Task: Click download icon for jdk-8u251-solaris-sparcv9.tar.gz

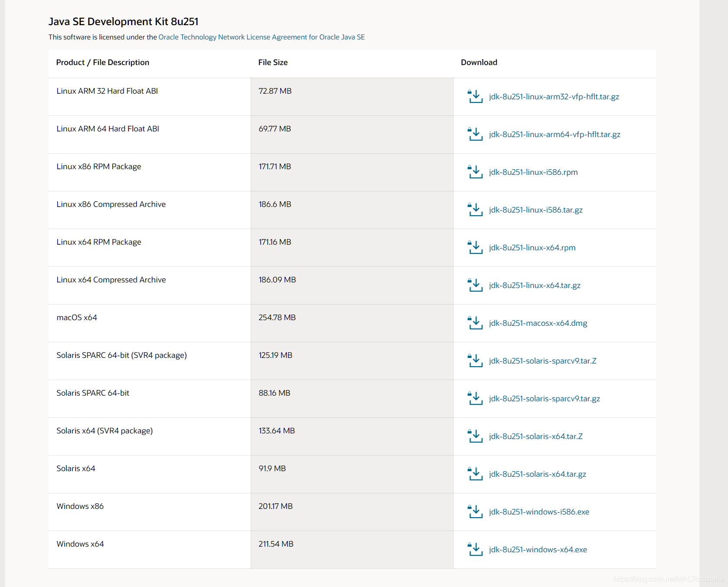Action: (475, 398)
